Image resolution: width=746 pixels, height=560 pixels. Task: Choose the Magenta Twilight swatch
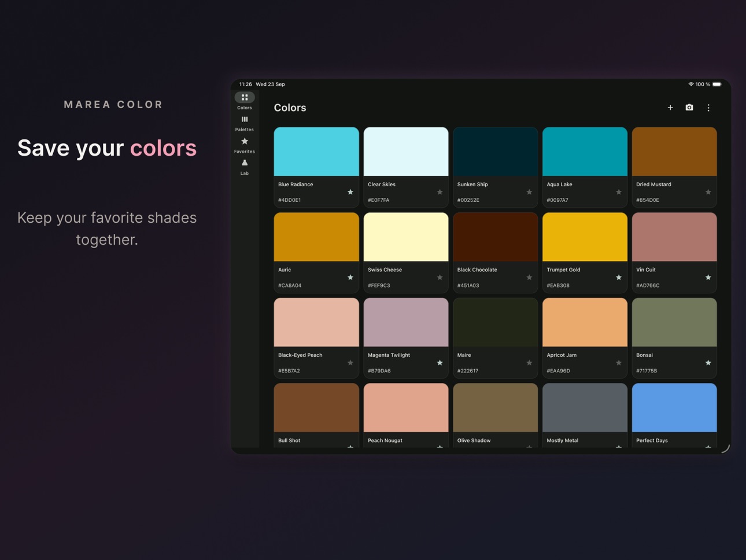(x=406, y=322)
